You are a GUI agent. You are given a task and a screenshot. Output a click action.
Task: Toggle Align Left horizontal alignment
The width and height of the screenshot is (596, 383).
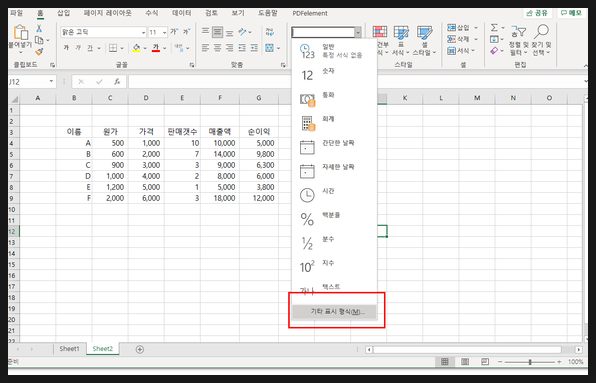[206, 48]
